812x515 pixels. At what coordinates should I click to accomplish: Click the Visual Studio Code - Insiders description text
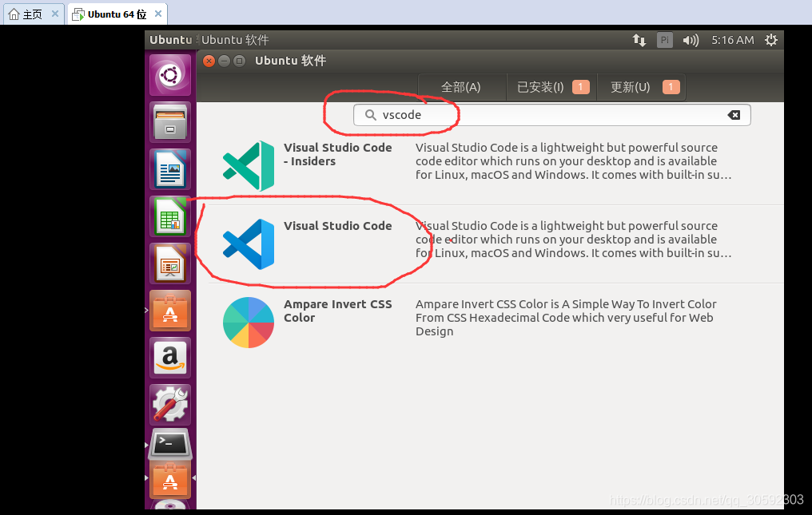(573, 161)
